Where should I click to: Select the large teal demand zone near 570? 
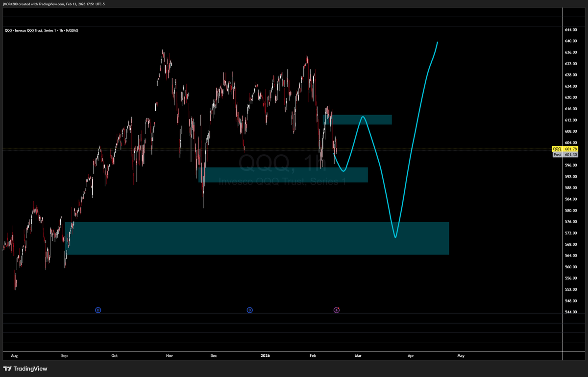point(257,238)
